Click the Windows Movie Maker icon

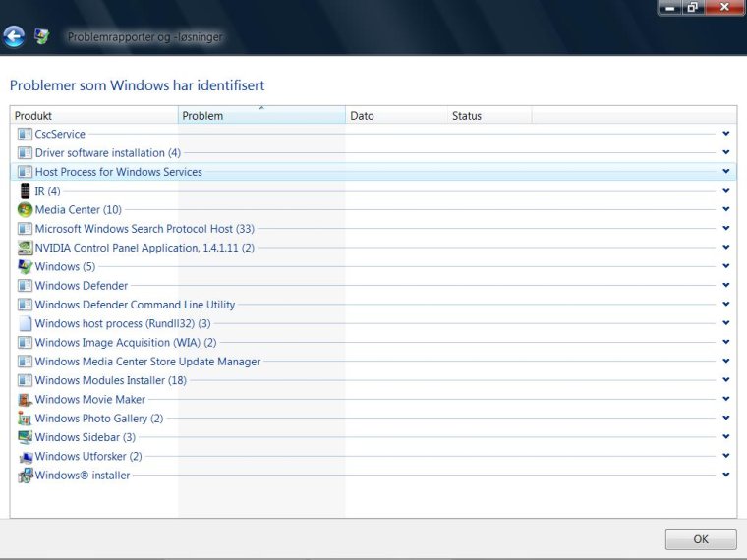[25, 399]
